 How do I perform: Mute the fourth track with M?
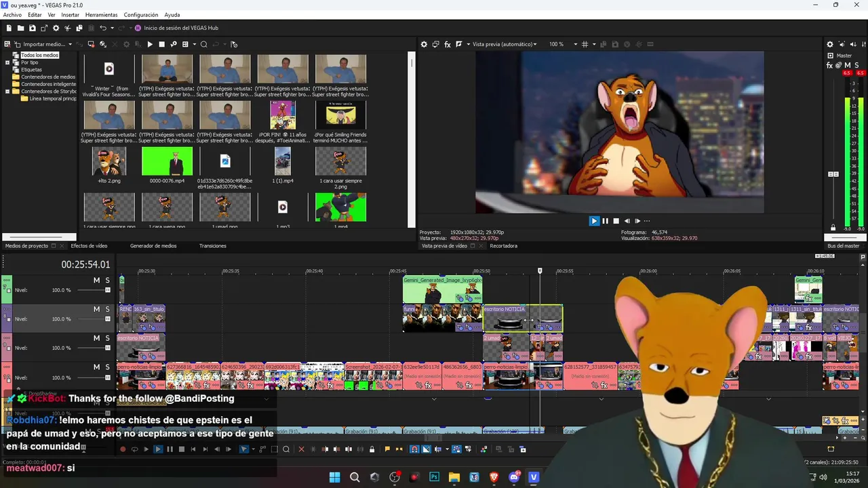pyautogui.click(x=96, y=367)
